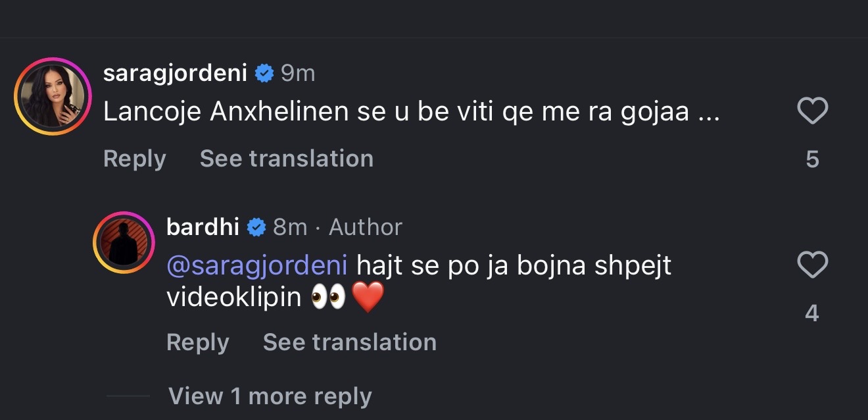Click the Author label next to bardhi
This screenshot has width=868, height=420.
tap(366, 228)
